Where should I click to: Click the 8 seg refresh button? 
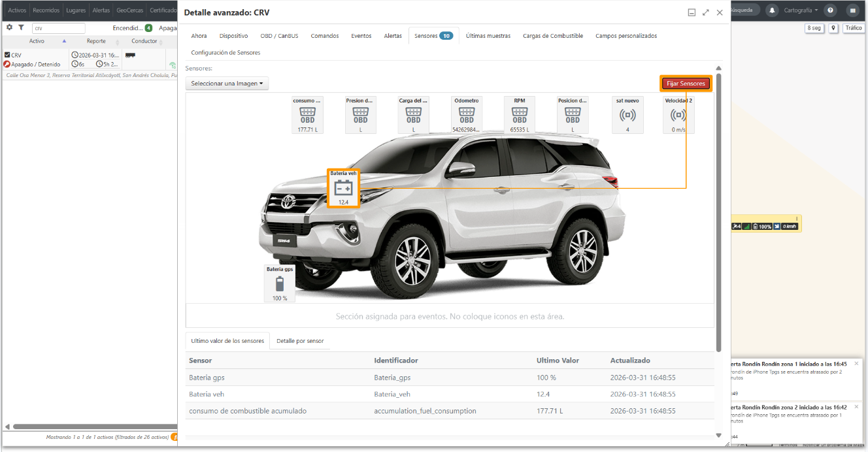[x=814, y=28]
